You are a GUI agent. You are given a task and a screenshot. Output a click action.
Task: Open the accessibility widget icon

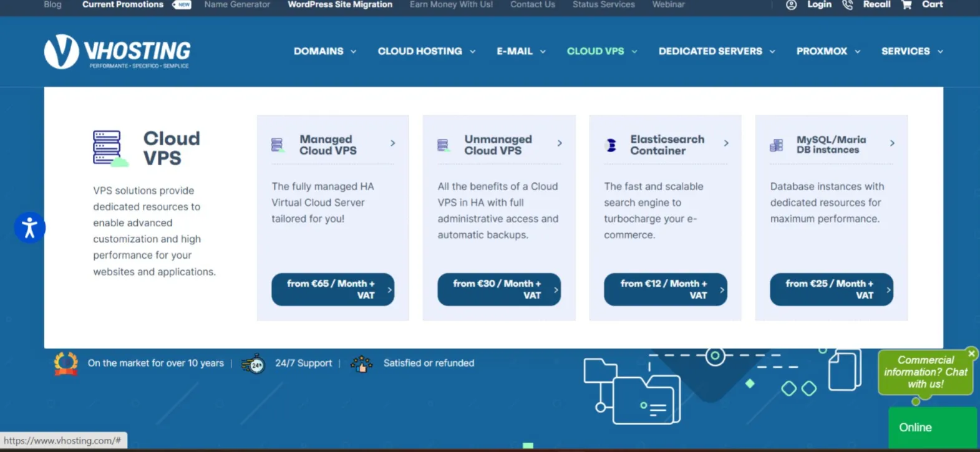pos(29,228)
